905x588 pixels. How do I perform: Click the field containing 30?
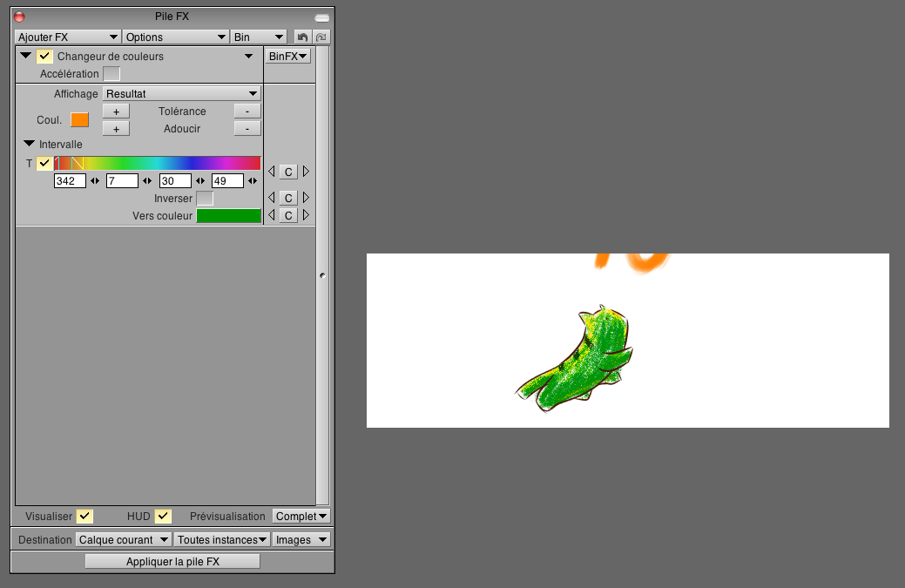[x=175, y=180]
